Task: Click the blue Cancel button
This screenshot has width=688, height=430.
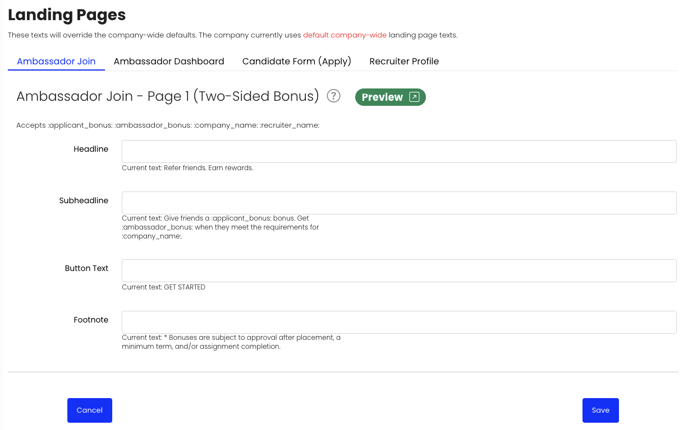Action: click(x=90, y=410)
